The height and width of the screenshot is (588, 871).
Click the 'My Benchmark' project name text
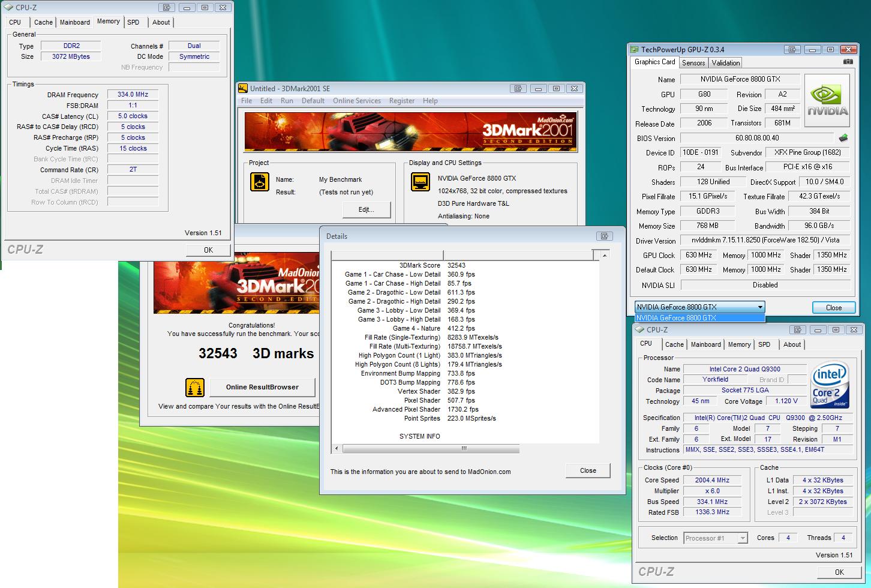point(341,179)
